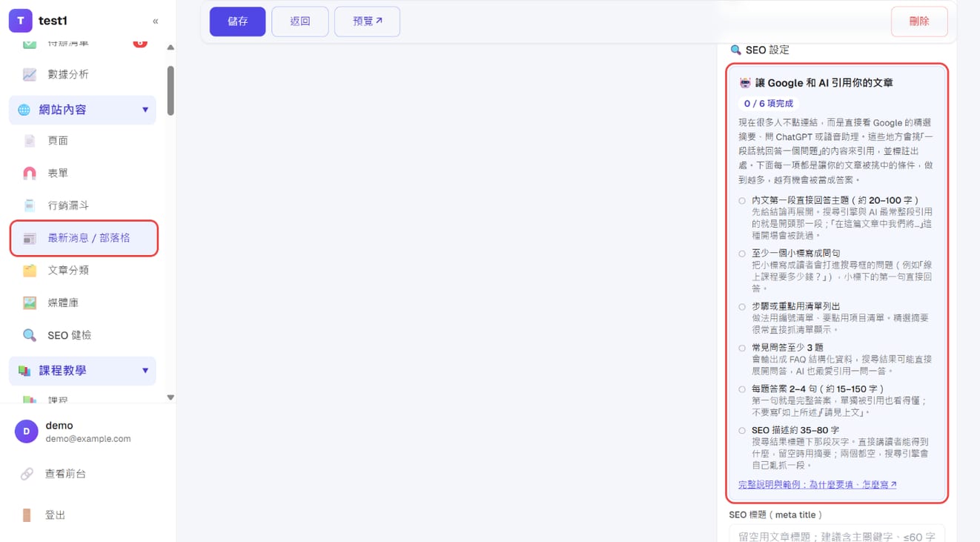The width and height of the screenshot is (980, 542).
Task: Click the sidebar scroll down arrow
Action: [x=170, y=397]
